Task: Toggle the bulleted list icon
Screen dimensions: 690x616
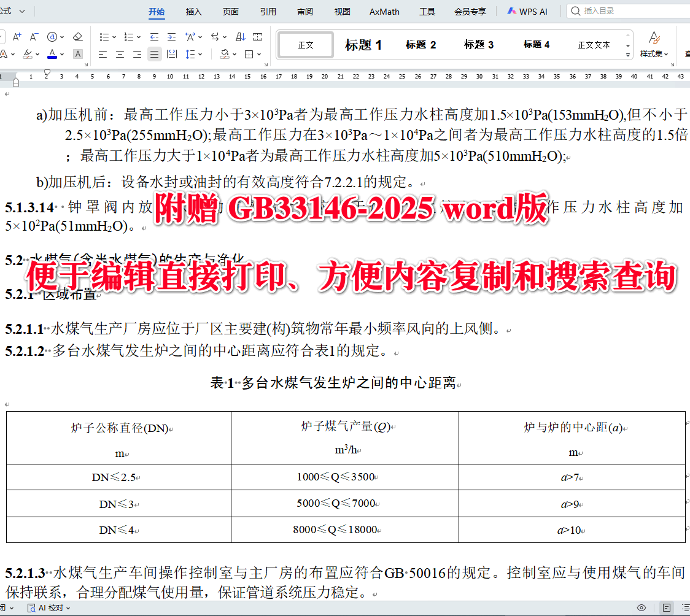Action: (104, 36)
